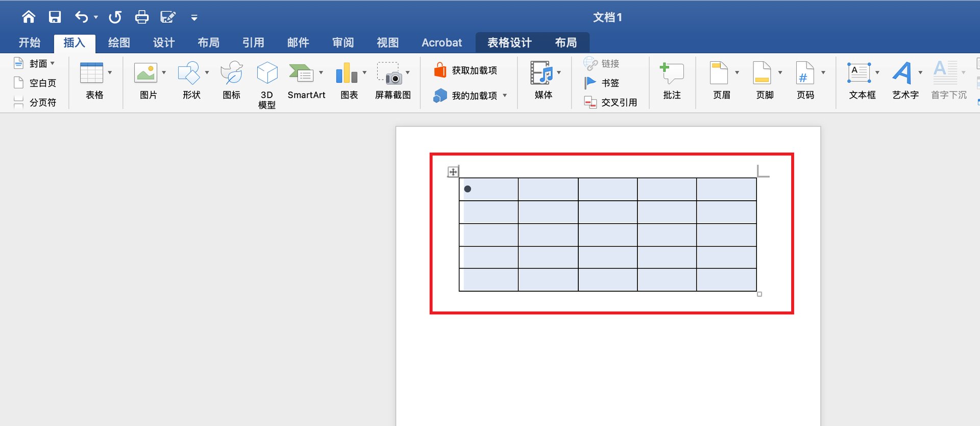The width and height of the screenshot is (980, 426).
Task: Insert an icon via 图标
Action: coord(231,79)
